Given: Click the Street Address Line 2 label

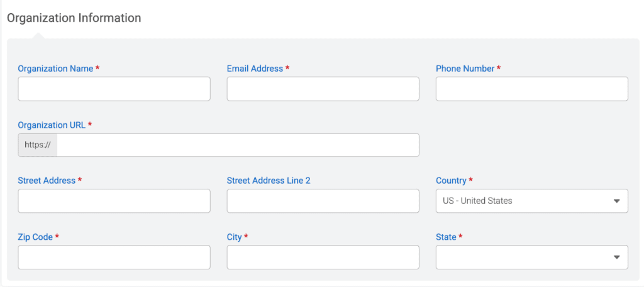Looking at the screenshot, I should tap(269, 181).
